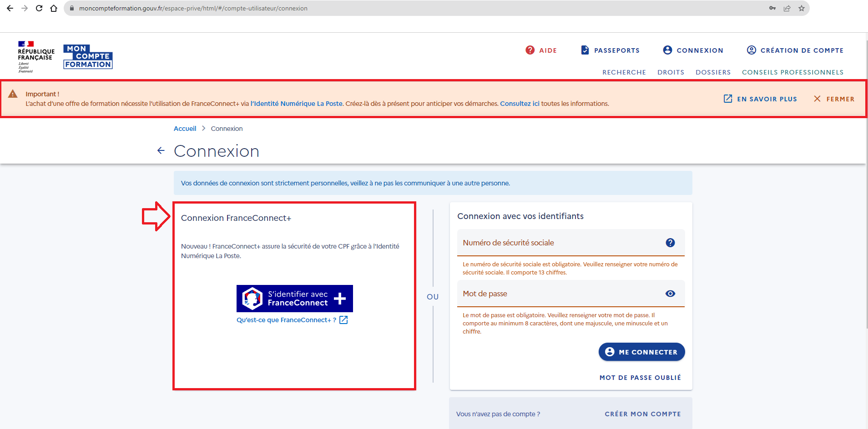
Task: Click the padlock icon in the address bar
Action: click(x=71, y=8)
